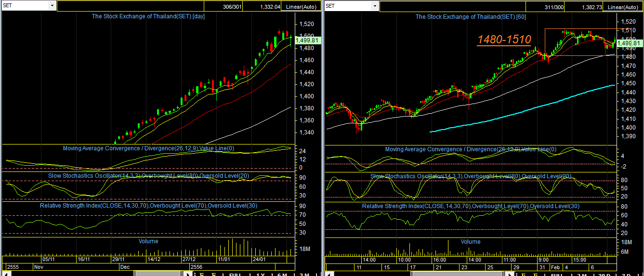Click the Volume panel title on the 60-minute chart
The height and width of the screenshot is (276, 644).
(471, 241)
